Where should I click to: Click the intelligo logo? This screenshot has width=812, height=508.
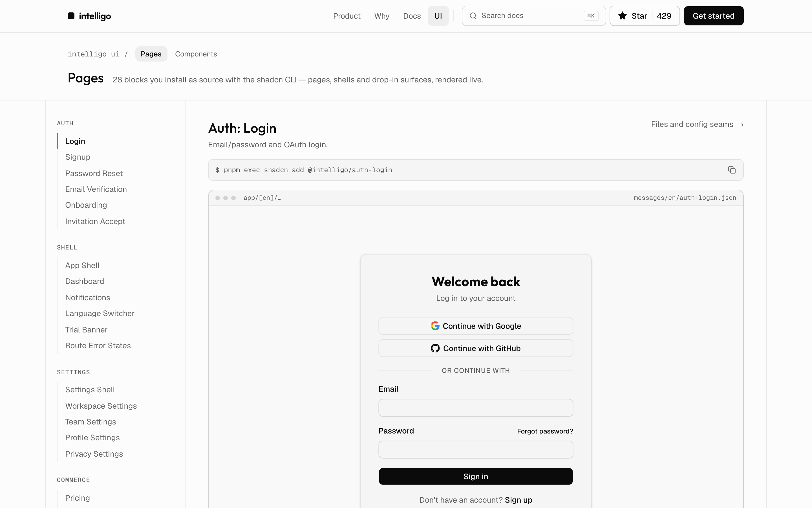pos(89,16)
